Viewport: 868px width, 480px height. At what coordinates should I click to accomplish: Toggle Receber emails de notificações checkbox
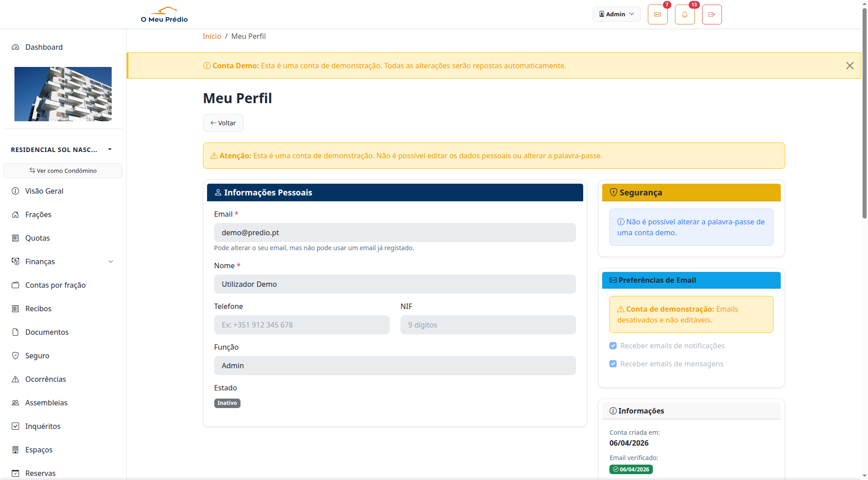[613, 346]
